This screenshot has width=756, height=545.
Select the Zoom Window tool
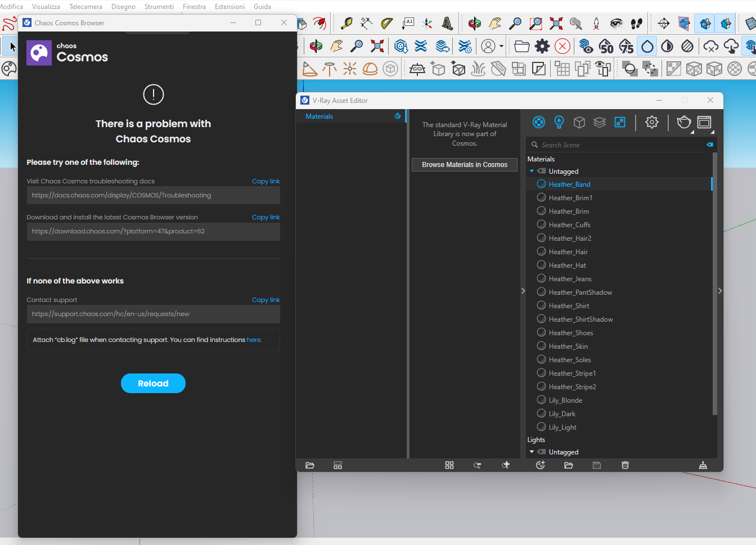536,24
